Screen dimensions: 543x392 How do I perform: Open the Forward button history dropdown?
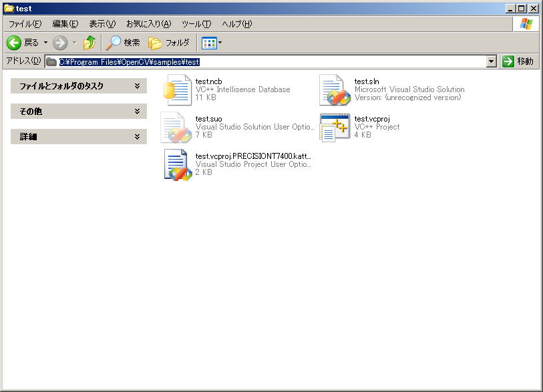(x=74, y=43)
